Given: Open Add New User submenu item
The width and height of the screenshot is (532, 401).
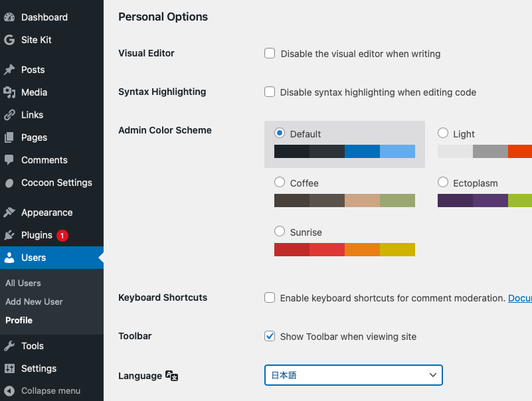Looking at the screenshot, I should [x=34, y=301].
